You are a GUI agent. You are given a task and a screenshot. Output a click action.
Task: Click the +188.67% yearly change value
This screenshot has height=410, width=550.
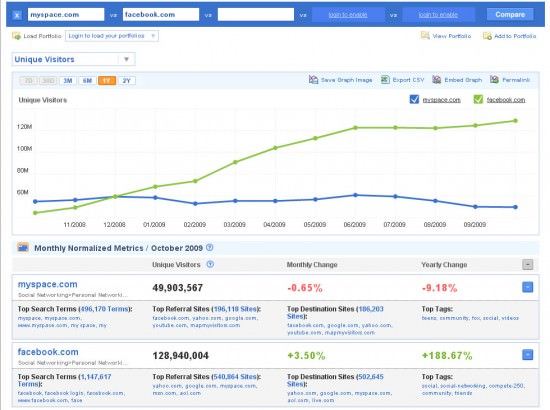447,356
